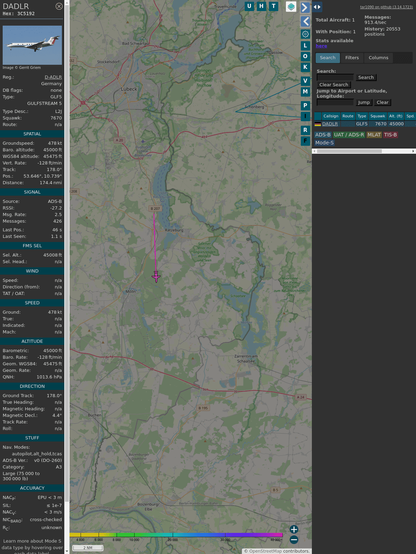
Task: Toggle the I map button
Action: [305, 116]
